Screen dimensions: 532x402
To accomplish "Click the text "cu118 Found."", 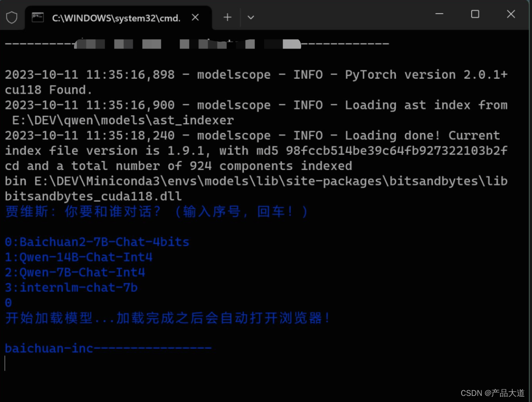I will pyautogui.click(x=49, y=89).
